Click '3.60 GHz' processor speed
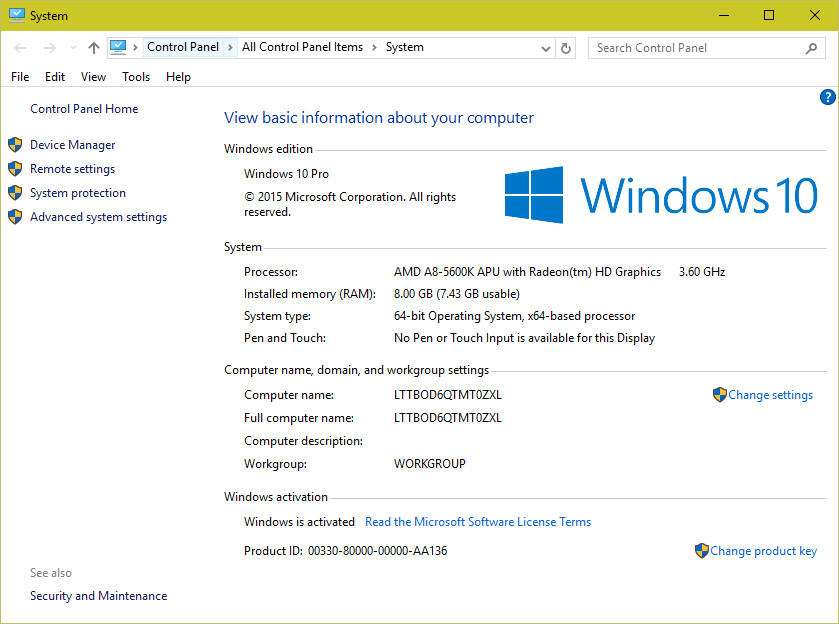 (701, 272)
